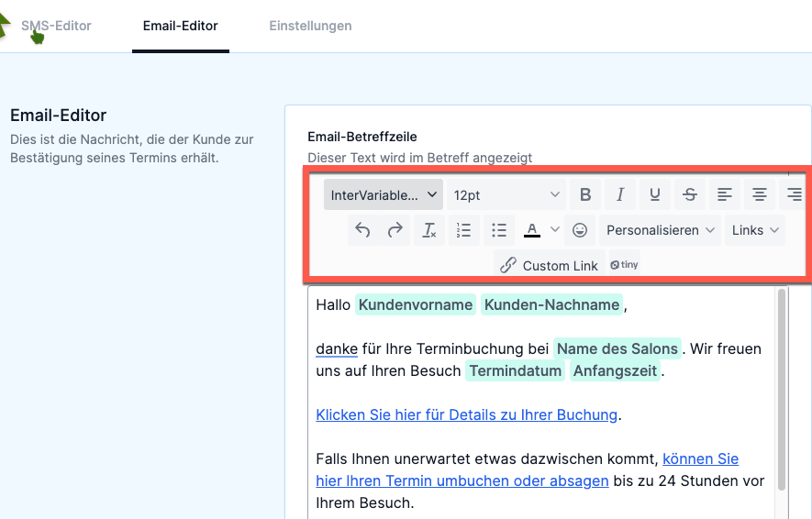Open the InterVariable font family dropdown
This screenshot has height=519, width=812.
point(384,194)
